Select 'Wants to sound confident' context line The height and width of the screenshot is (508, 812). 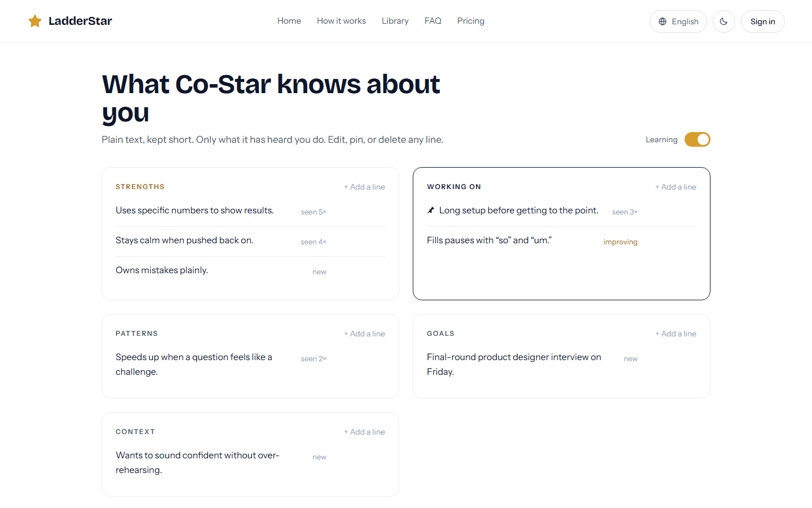(x=197, y=463)
